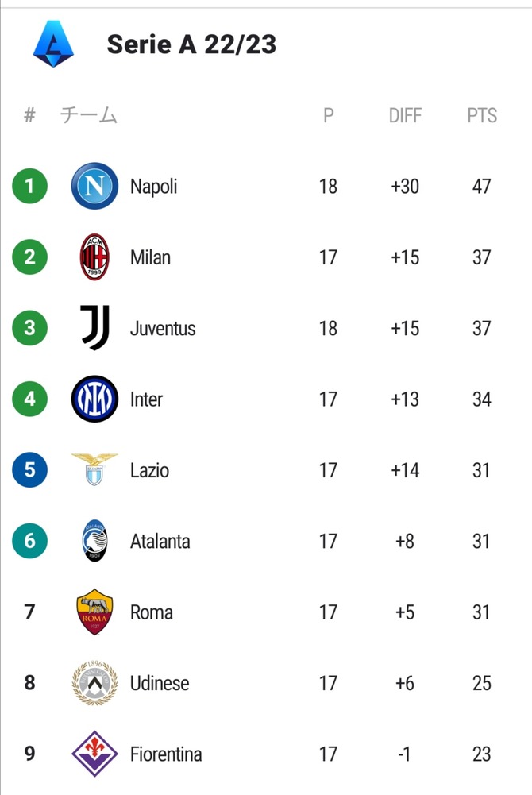Click the Fiorentina club crest
Viewport: 532px width, 795px height.
click(94, 754)
